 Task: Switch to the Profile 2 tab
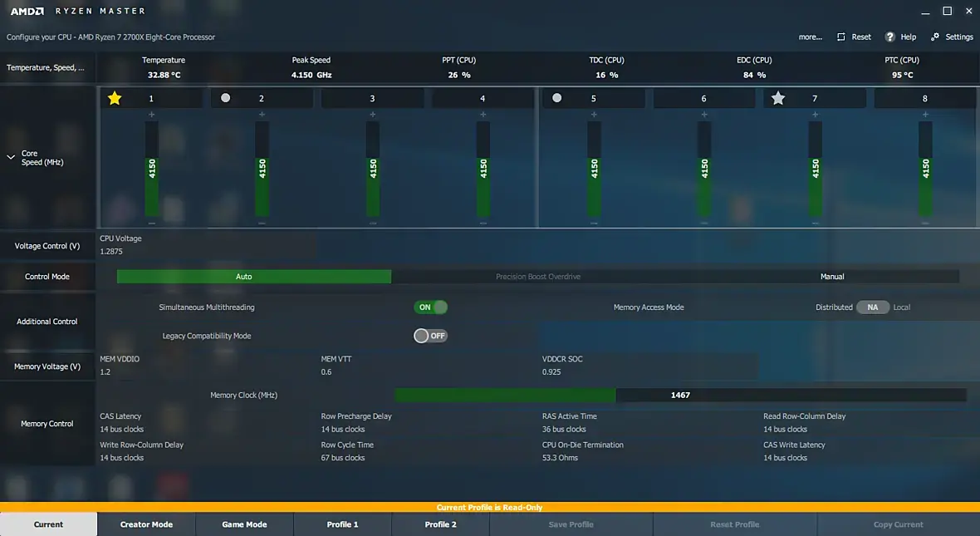(x=441, y=524)
